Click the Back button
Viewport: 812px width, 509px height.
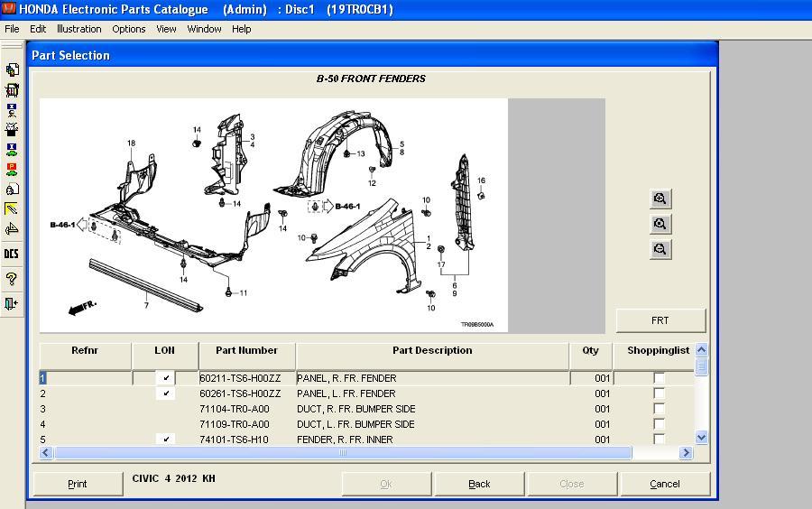[479, 484]
